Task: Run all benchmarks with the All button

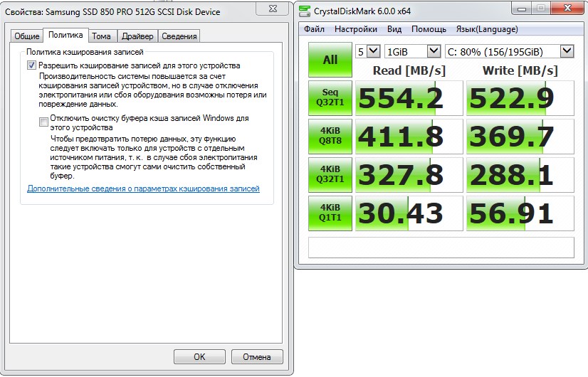Action: tap(330, 60)
